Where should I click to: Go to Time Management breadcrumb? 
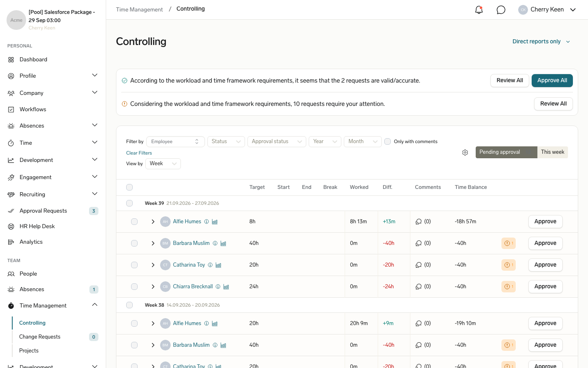139,10
